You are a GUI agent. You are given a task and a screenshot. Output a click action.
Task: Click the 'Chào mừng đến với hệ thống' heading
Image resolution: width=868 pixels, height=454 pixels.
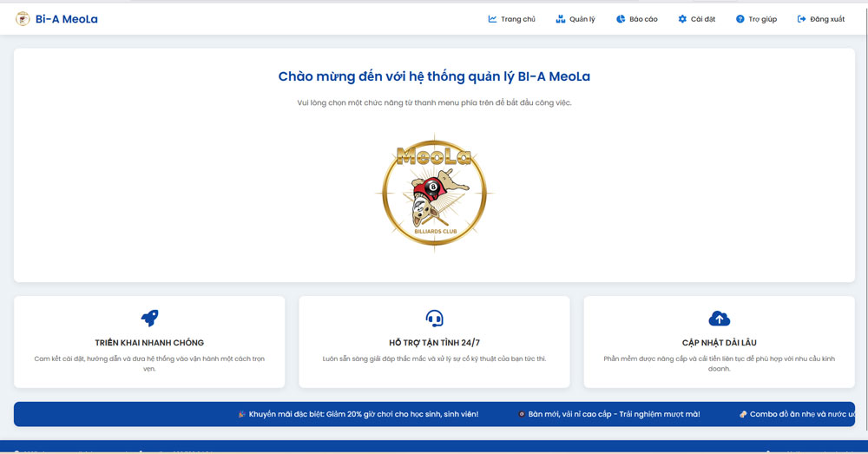coord(434,76)
